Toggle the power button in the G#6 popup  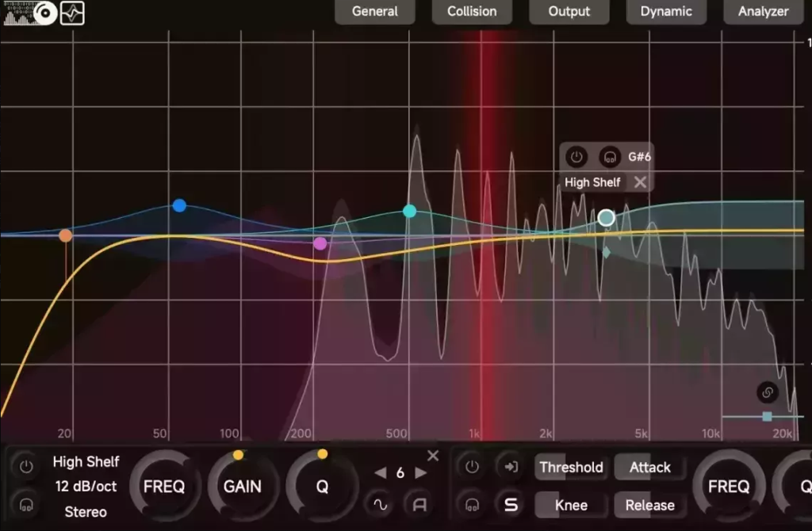(x=576, y=156)
